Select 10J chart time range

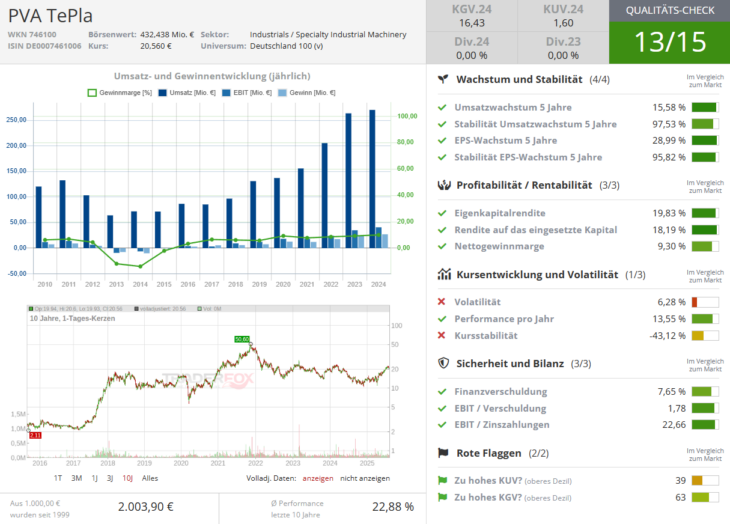(x=128, y=478)
